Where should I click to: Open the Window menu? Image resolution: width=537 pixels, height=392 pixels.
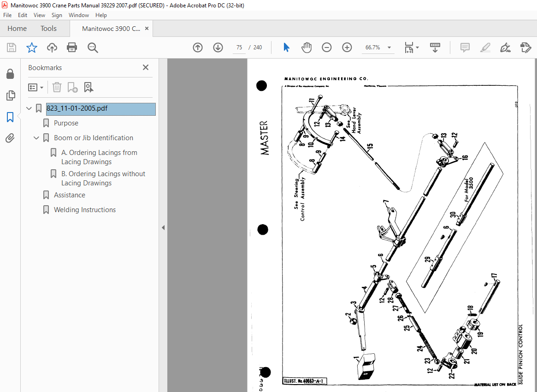pos(78,15)
